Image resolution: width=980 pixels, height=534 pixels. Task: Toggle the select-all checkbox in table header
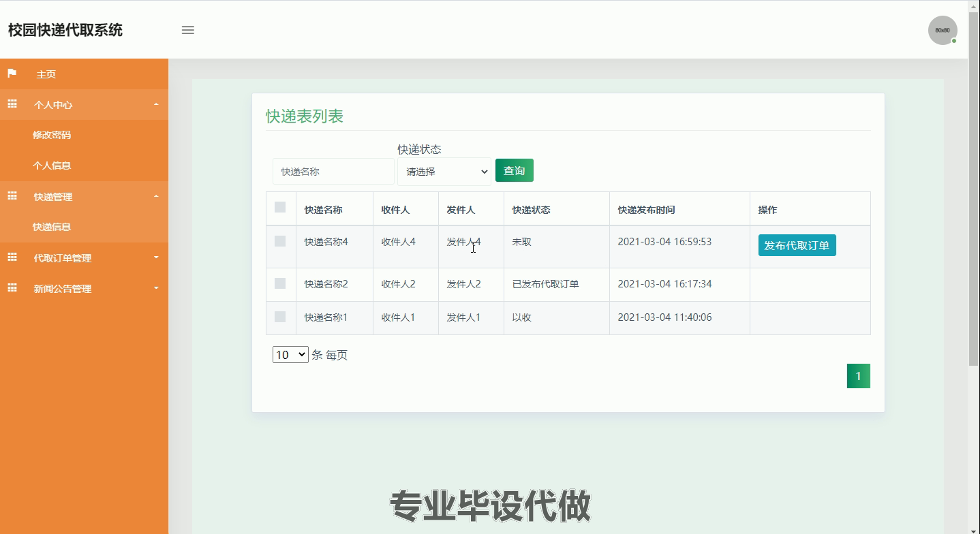(x=280, y=207)
